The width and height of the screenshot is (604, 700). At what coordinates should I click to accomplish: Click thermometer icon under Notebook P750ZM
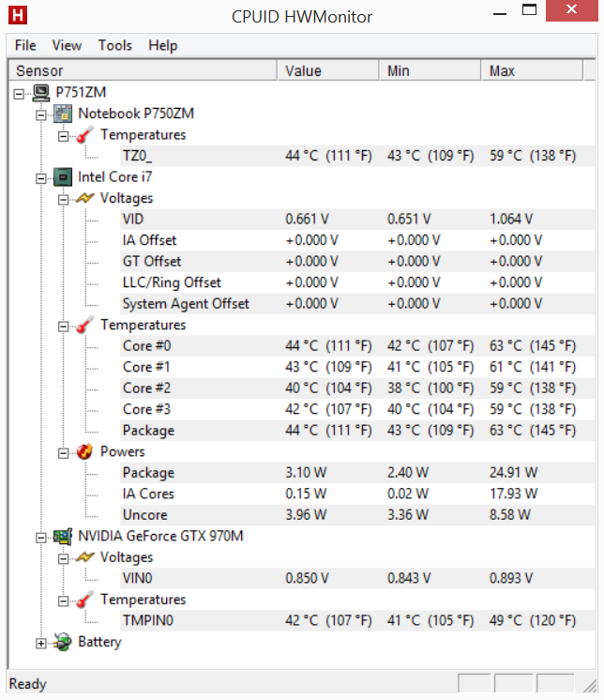pyautogui.click(x=84, y=135)
